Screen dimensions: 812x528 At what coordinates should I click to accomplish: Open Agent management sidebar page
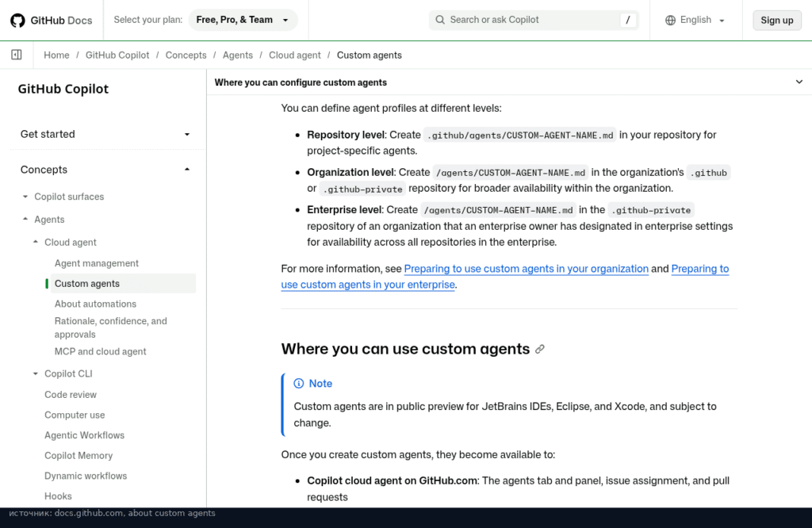click(x=97, y=263)
